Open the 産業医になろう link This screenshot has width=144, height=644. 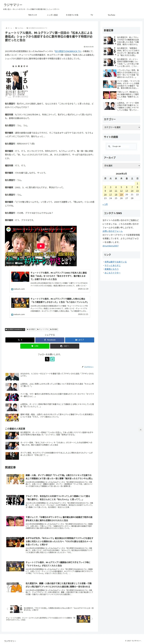point(112,269)
